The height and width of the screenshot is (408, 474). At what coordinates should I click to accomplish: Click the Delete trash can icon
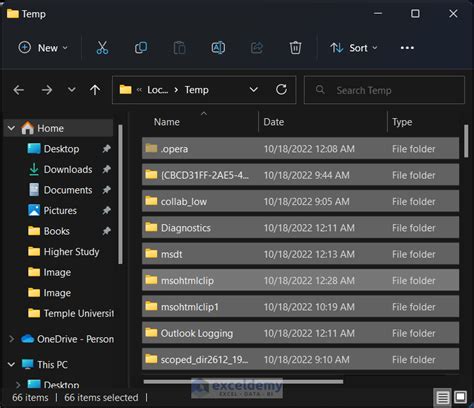295,48
